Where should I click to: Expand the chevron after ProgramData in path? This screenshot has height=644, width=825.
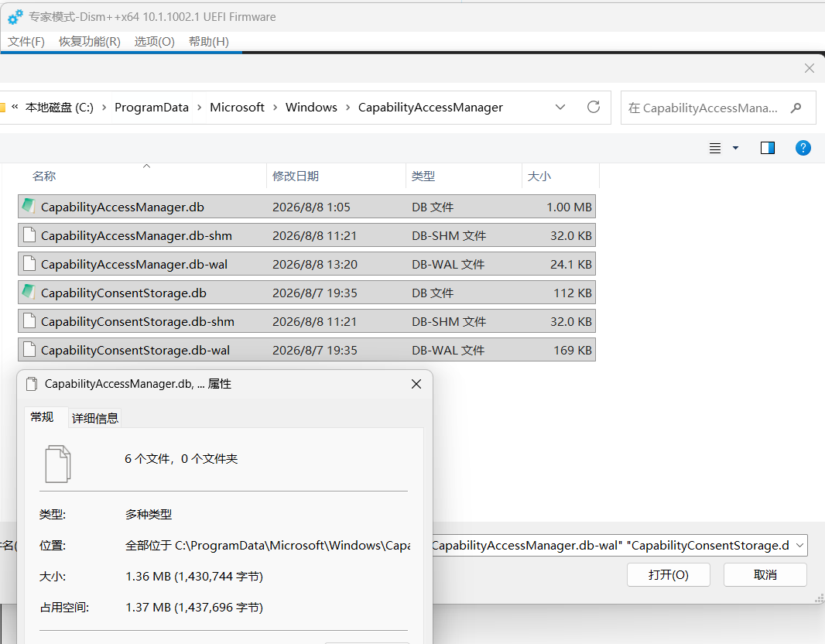(200, 108)
